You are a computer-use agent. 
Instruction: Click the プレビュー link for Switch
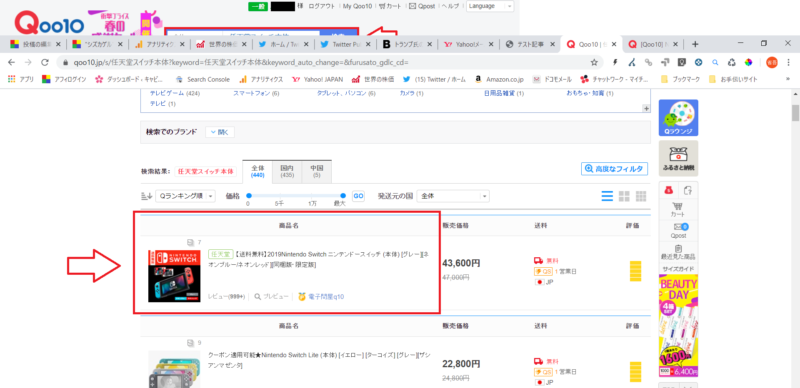271,296
